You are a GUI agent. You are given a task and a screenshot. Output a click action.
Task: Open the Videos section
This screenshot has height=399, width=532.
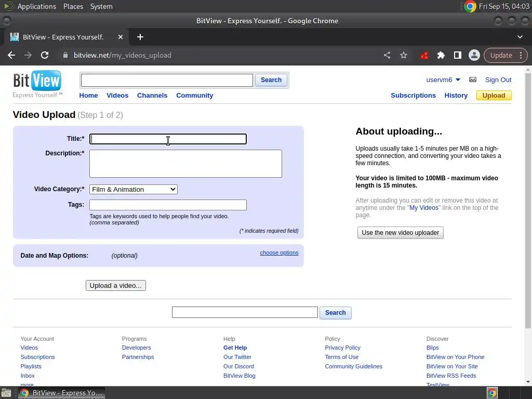tap(117, 96)
